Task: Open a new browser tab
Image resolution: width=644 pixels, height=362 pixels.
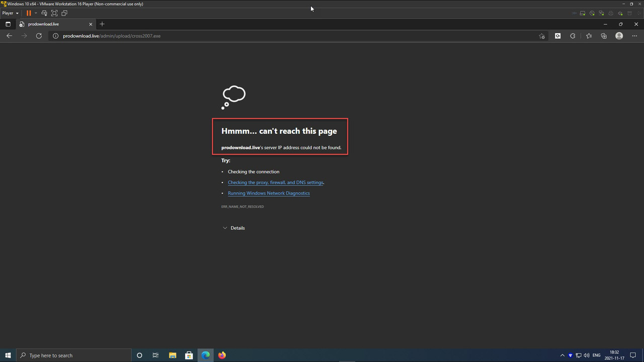Action: pyautogui.click(x=102, y=24)
